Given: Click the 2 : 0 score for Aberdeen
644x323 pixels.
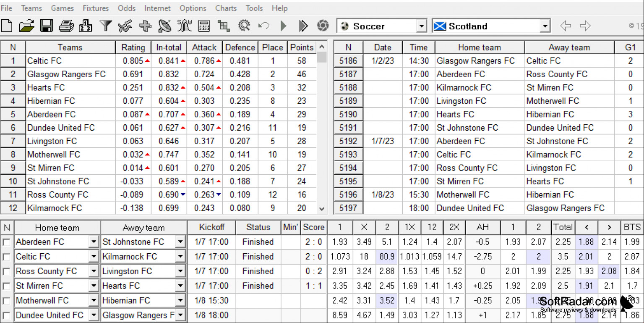Looking at the screenshot, I should tap(314, 242).
